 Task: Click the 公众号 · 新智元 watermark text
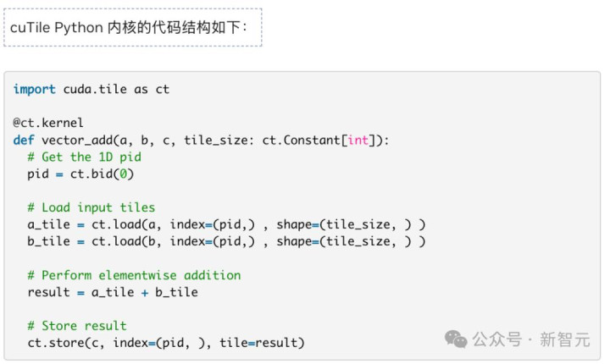531,339
